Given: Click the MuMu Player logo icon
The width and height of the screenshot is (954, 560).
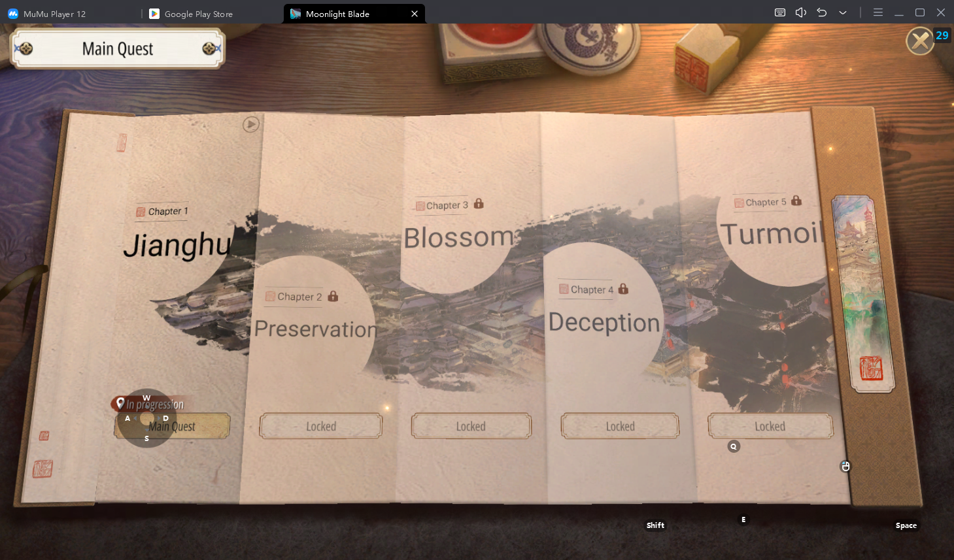Looking at the screenshot, I should click(13, 14).
